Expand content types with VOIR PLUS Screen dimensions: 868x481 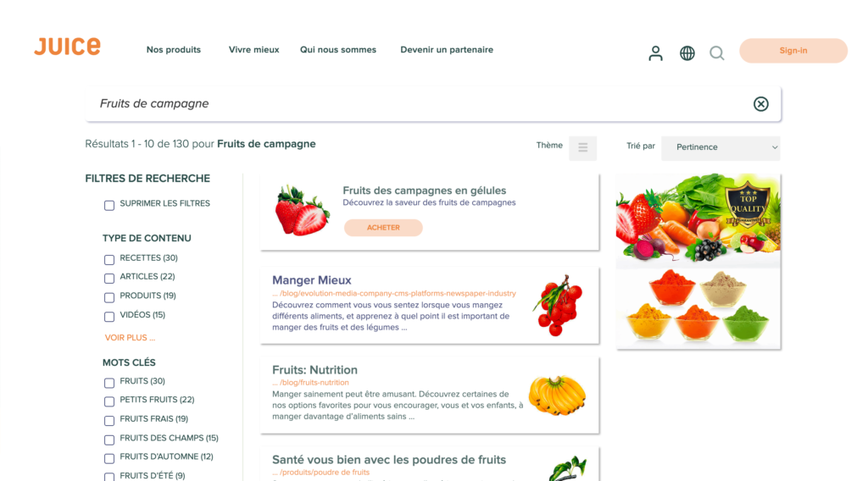coord(130,338)
